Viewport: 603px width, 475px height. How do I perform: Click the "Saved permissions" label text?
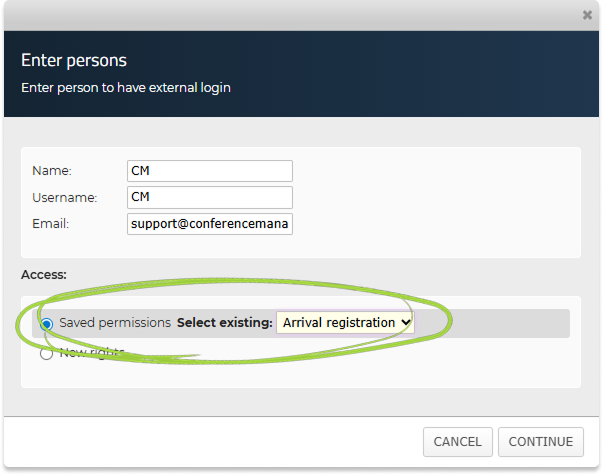115,323
